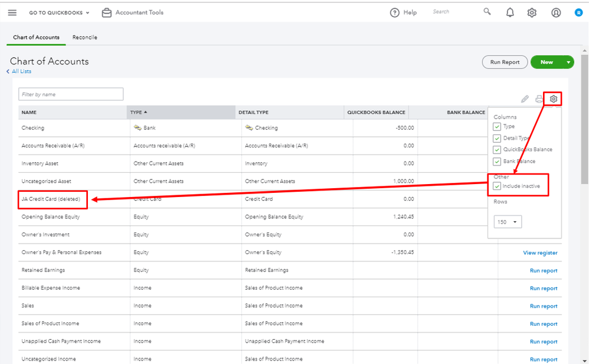Toggle the Type column checkbox
This screenshot has height=364, width=589.
[498, 126]
